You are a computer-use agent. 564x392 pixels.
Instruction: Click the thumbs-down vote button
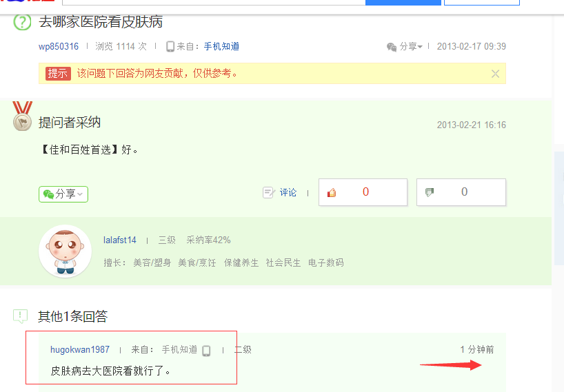461,192
